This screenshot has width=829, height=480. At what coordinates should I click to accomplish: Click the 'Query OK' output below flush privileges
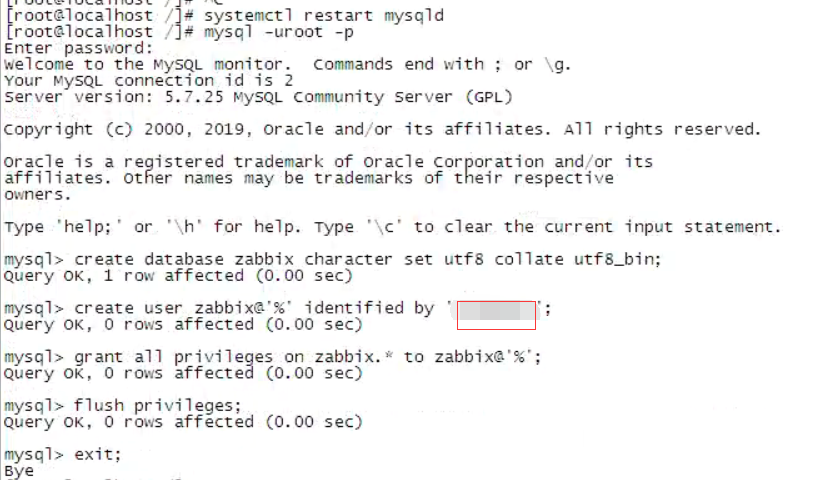[183, 421]
